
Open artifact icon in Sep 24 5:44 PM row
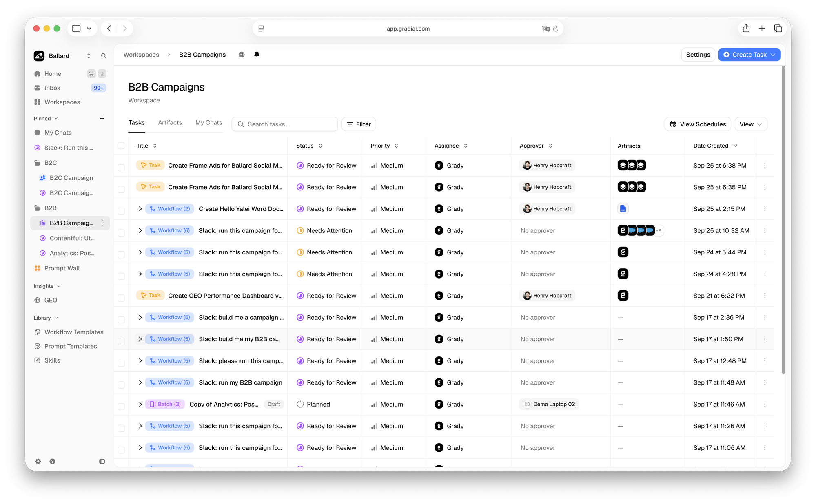point(623,252)
